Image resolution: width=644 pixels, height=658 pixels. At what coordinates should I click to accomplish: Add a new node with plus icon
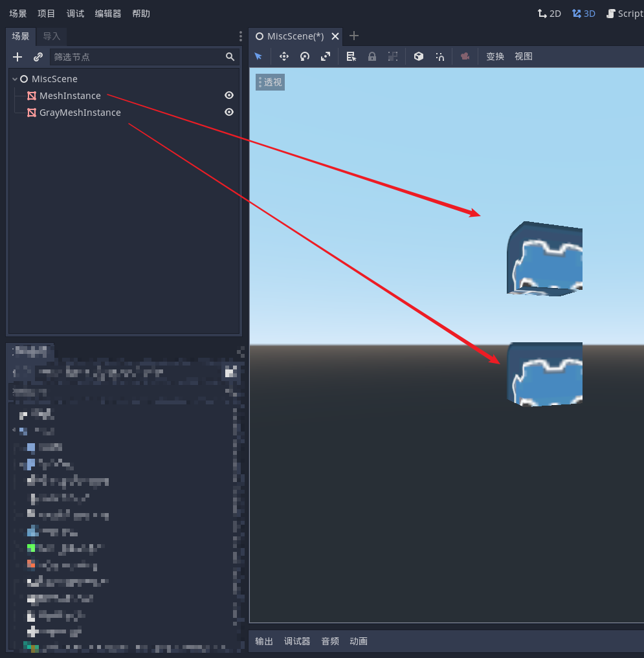coord(17,57)
